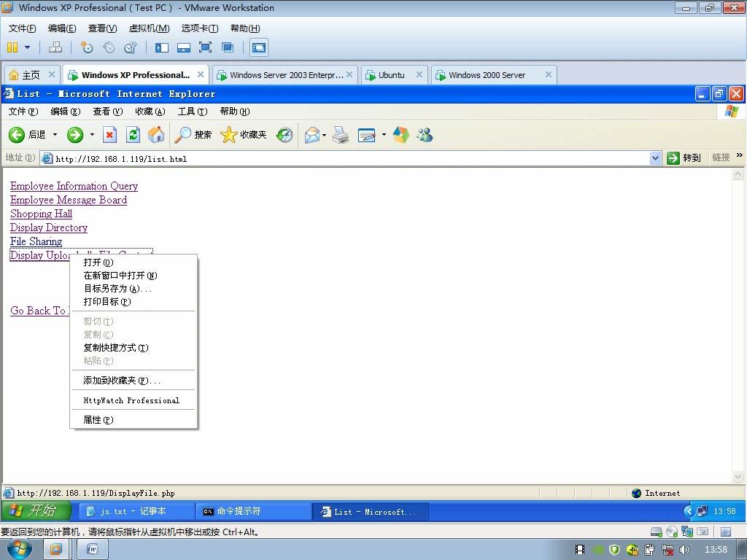This screenshot has width=747, height=560.
Task: Open the Employee Information Query link
Action: (74, 186)
